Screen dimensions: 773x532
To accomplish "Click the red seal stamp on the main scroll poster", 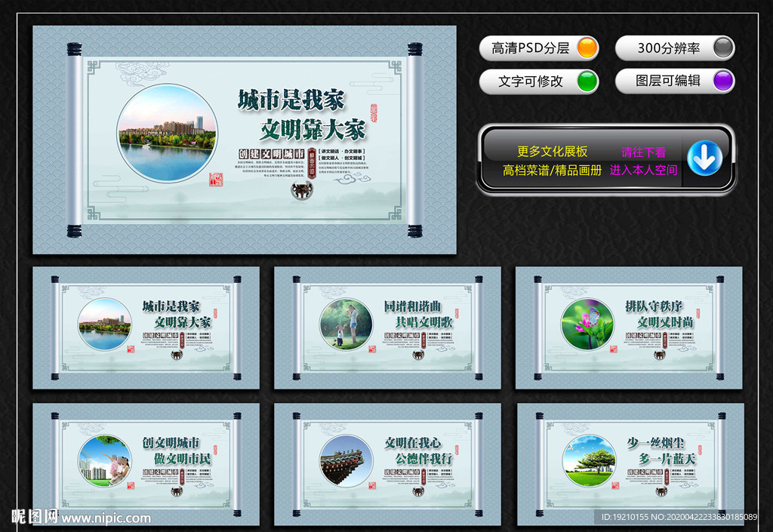I will (x=217, y=181).
